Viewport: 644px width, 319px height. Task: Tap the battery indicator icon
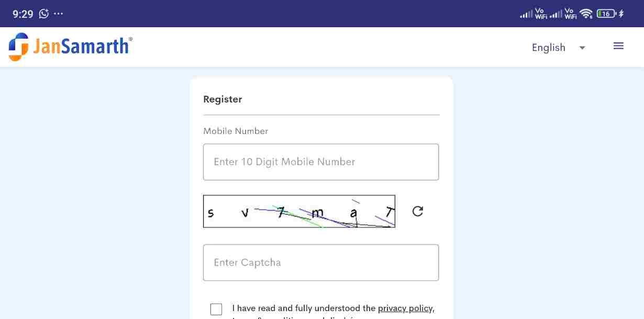tap(607, 14)
